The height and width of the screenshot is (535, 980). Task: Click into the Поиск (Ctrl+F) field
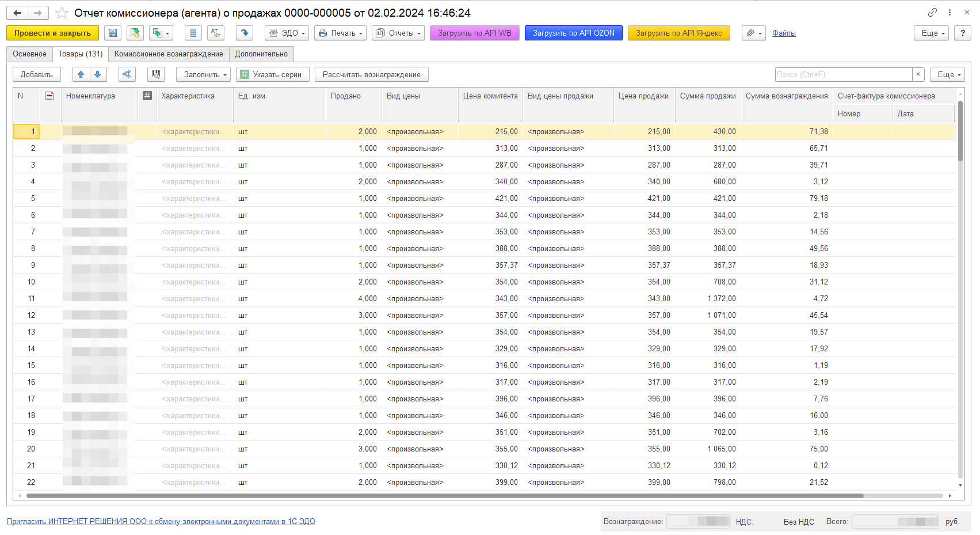(843, 74)
